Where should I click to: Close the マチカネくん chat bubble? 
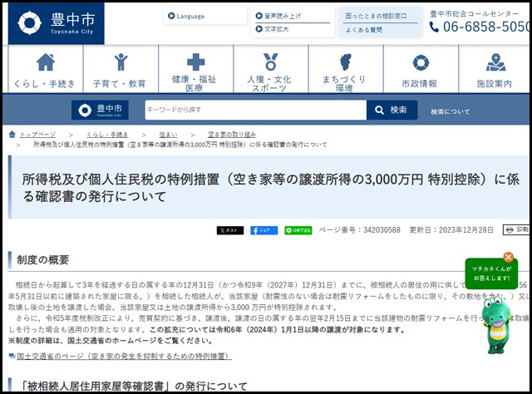(508, 257)
